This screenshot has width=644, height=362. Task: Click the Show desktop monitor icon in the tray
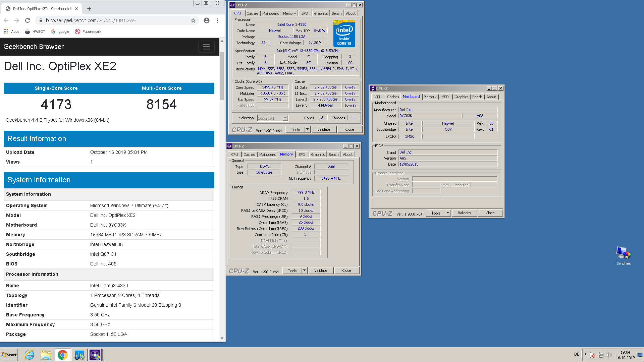pos(640,355)
